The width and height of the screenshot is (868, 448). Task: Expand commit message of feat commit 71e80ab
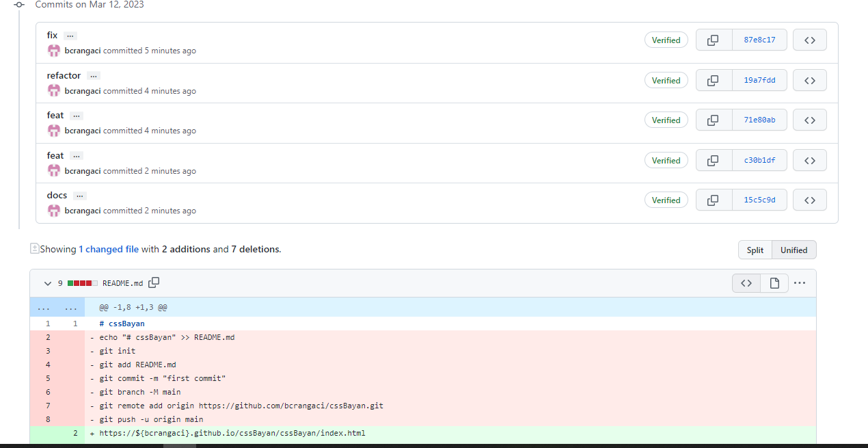click(x=77, y=116)
